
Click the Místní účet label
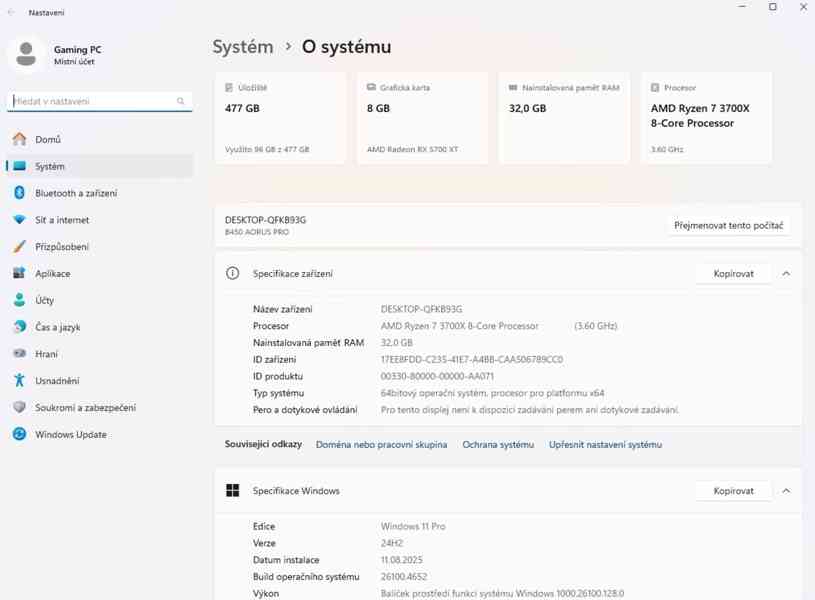pyautogui.click(x=74, y=61)
